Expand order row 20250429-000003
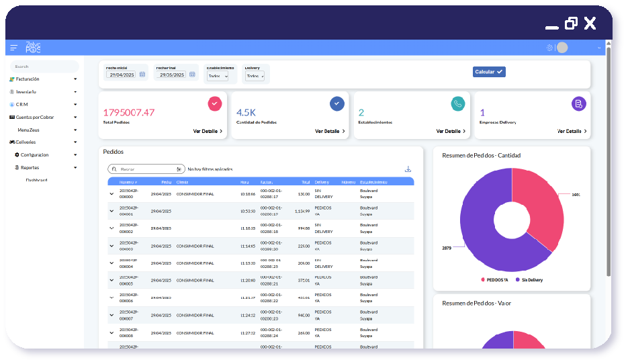Image resolution: width=628 pixels, height=364 pixels. pyautogui.click(x=111, y=246)
